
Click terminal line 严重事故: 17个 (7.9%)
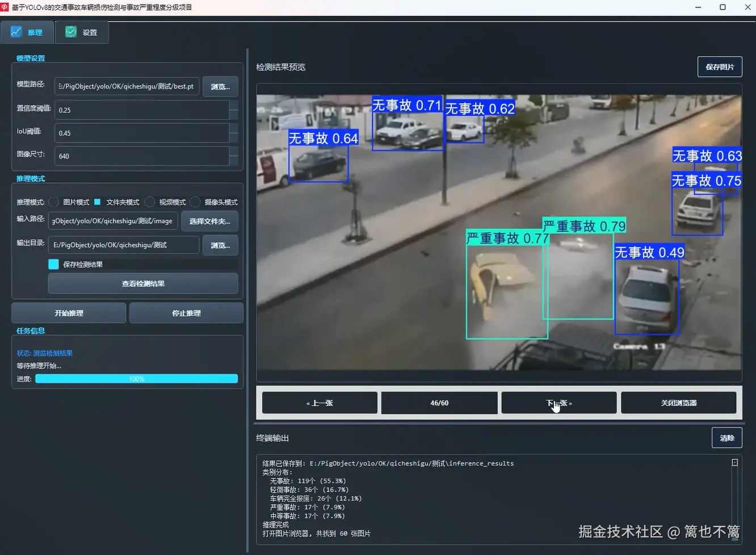click(308, 507)
